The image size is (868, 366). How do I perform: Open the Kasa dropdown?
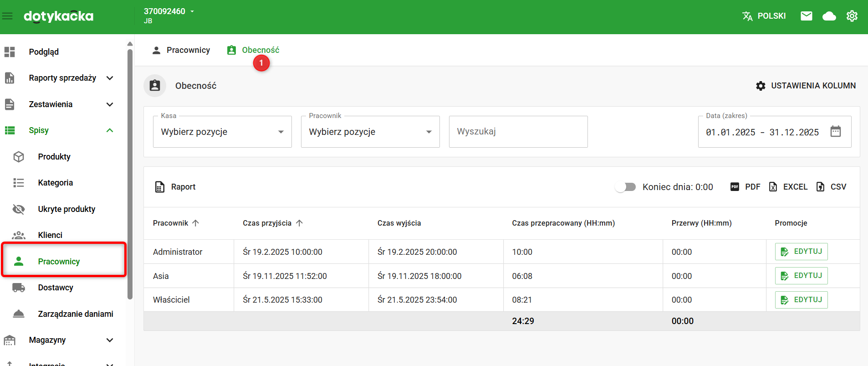pyautogui.click(x=222, y=132)
